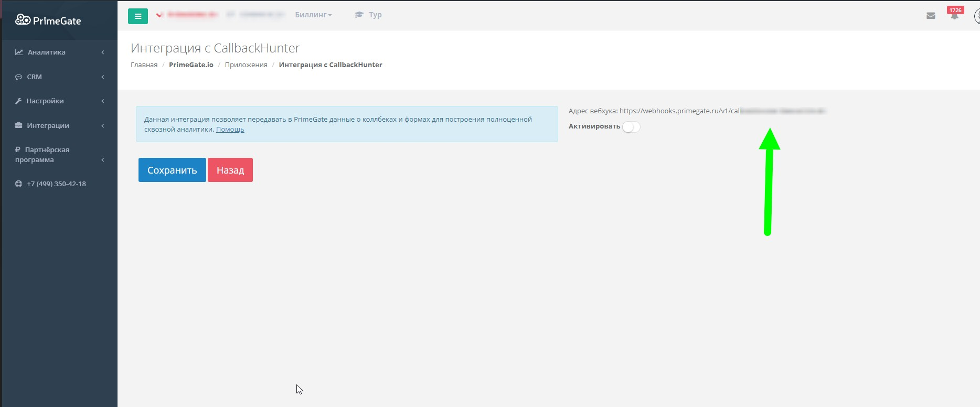The width and height of the screenshot is (980, 407).
Task: Open the Тур menu item
Action: click(x=368, y=15)
